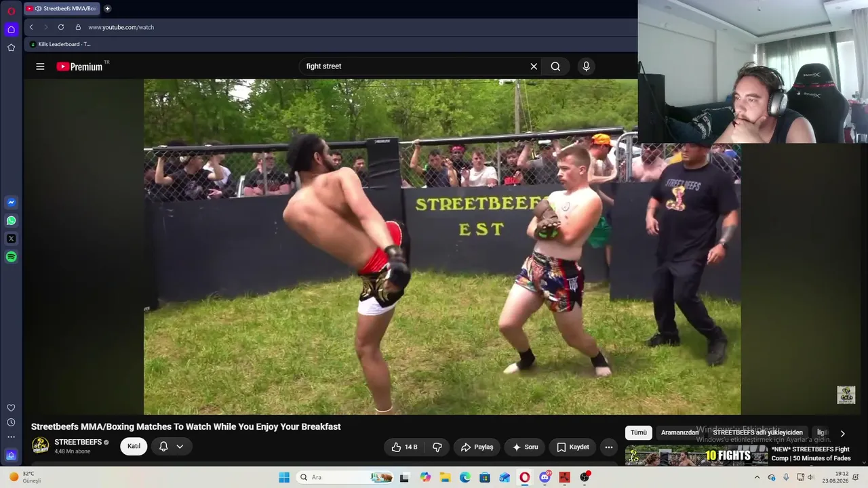Open '*NEW* STREETBEEFS Fight Comp' video title
This screenshot has height=488, width=868.
pyautogui.click(x=811, y=453)
